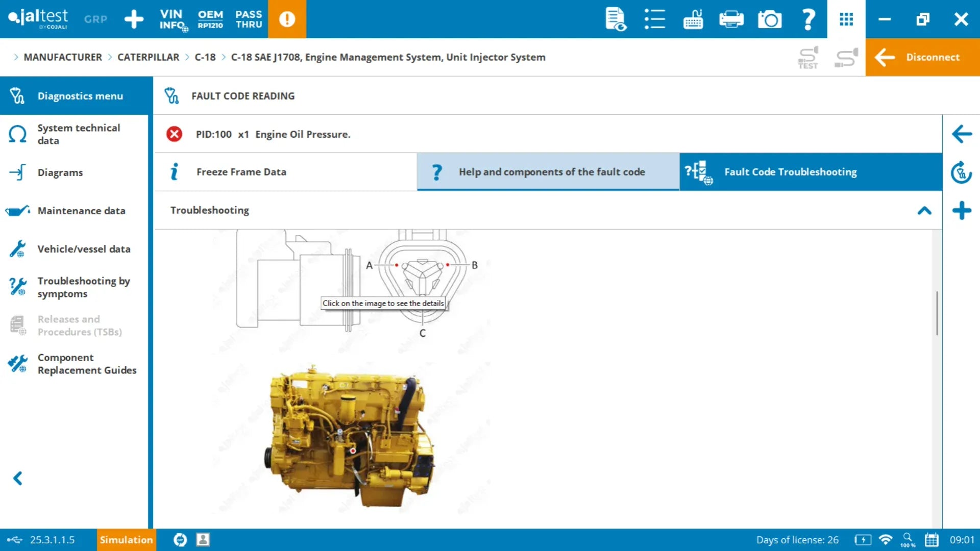The width and height of the screenshot is (980, 551).
Task: Click the zoom 100% magnifier icon
Action: click(908, 540)
